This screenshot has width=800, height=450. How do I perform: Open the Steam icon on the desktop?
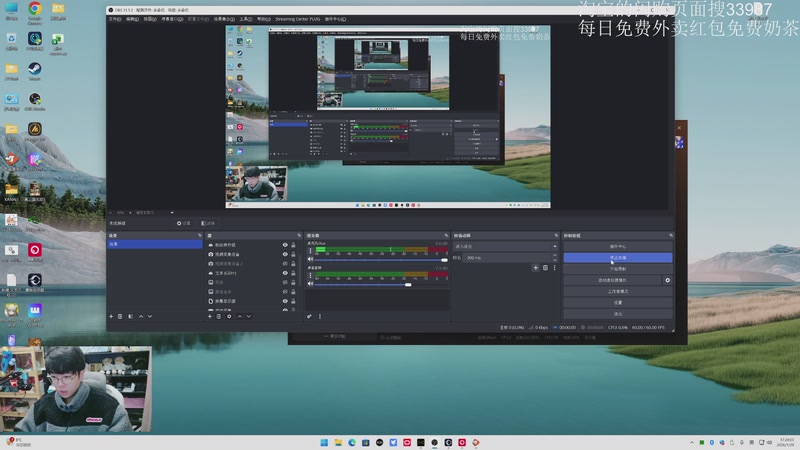[x=34, y=70]
